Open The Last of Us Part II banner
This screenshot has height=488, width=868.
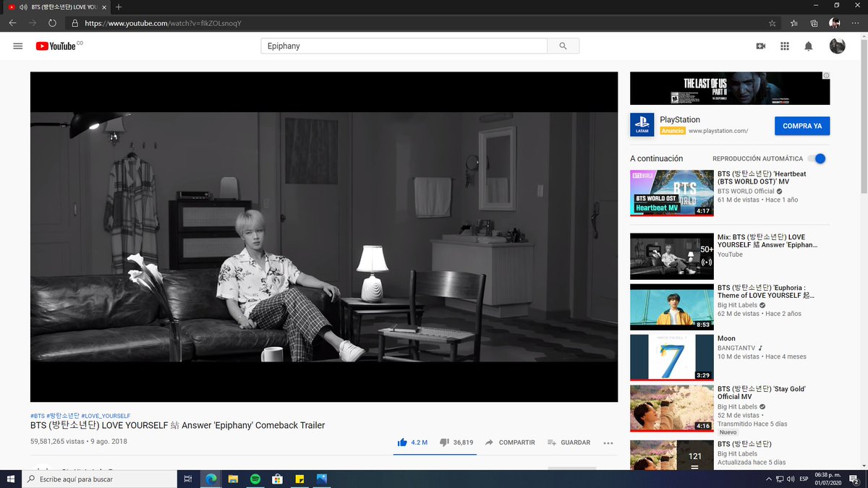tap(730, 88)
